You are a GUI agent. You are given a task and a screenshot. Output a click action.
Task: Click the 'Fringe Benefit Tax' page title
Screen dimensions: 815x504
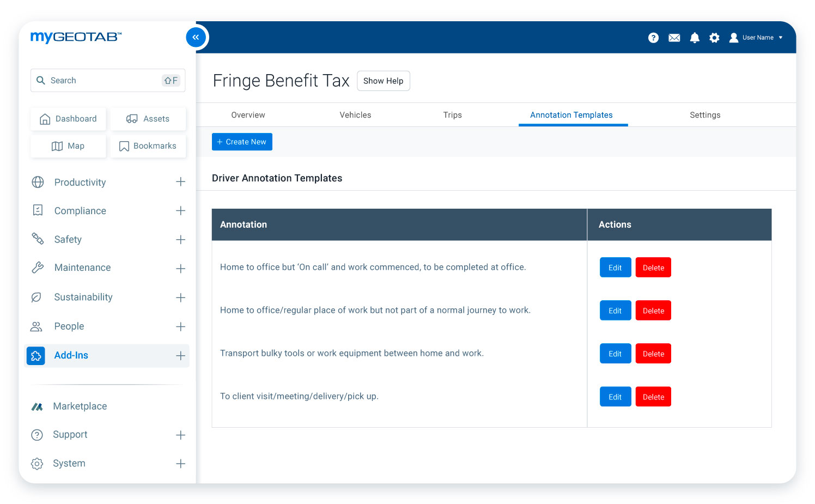(x=281, y=81)
